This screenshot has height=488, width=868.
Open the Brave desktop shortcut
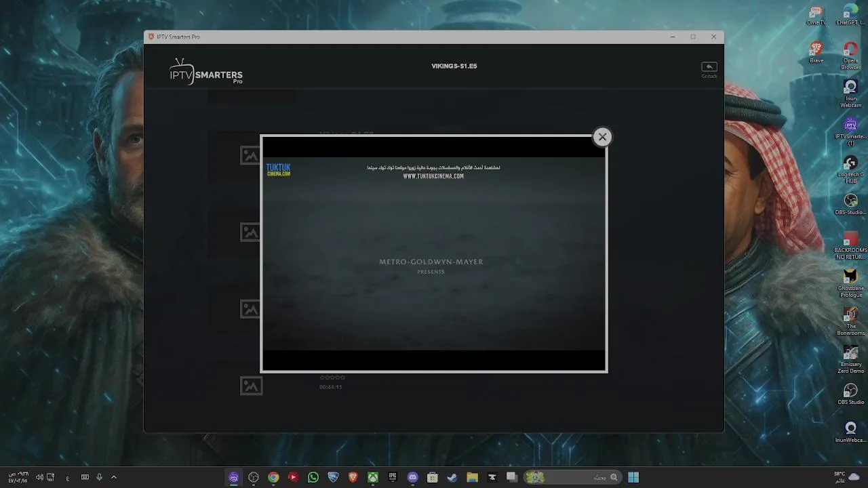click(816, 53)
